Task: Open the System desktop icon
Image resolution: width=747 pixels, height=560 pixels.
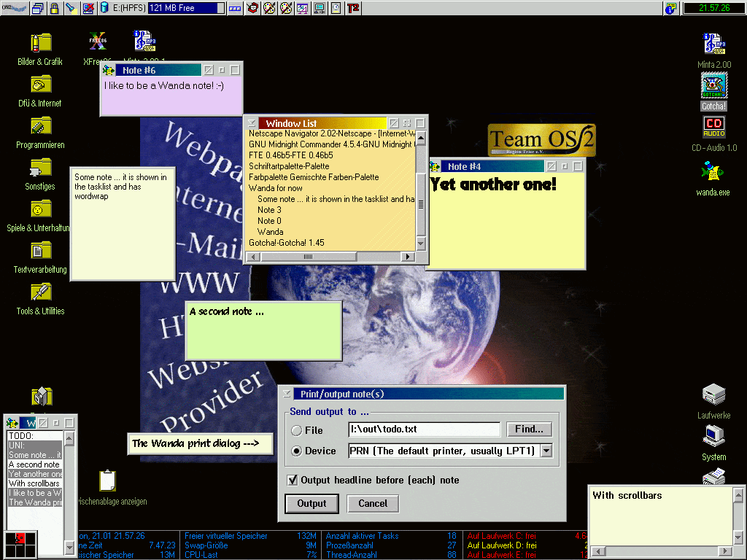Action: pos(713,436)
